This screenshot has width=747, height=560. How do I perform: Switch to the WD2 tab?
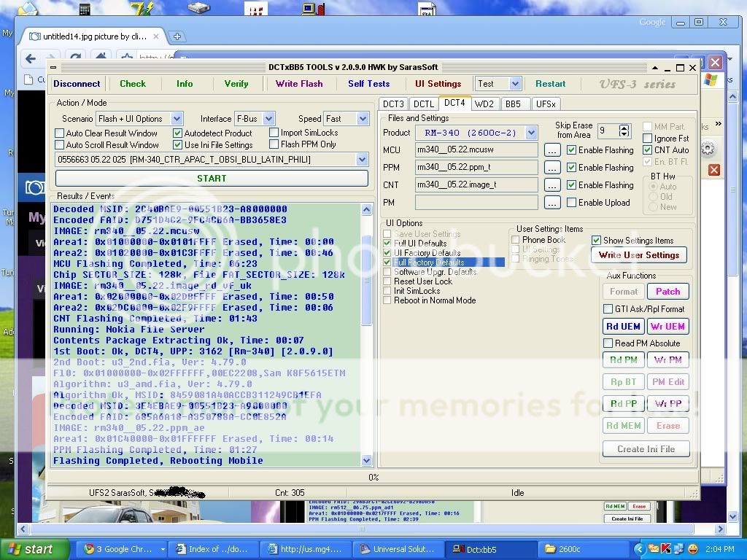tap(484, 104)
